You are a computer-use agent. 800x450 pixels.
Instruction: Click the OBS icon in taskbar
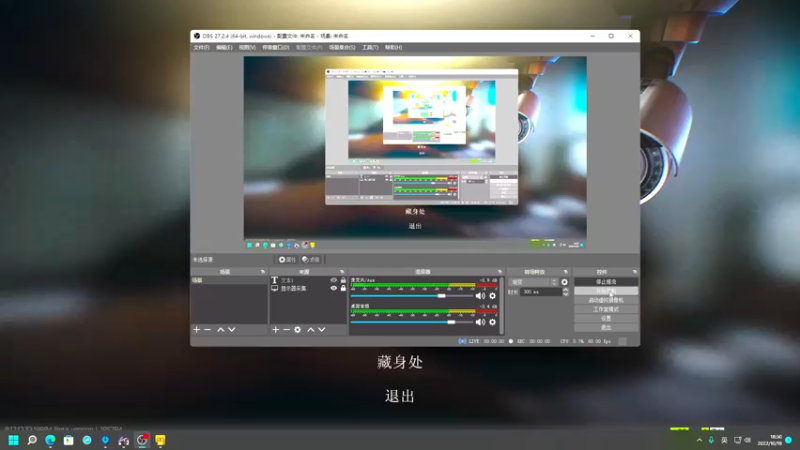(142, 440)
